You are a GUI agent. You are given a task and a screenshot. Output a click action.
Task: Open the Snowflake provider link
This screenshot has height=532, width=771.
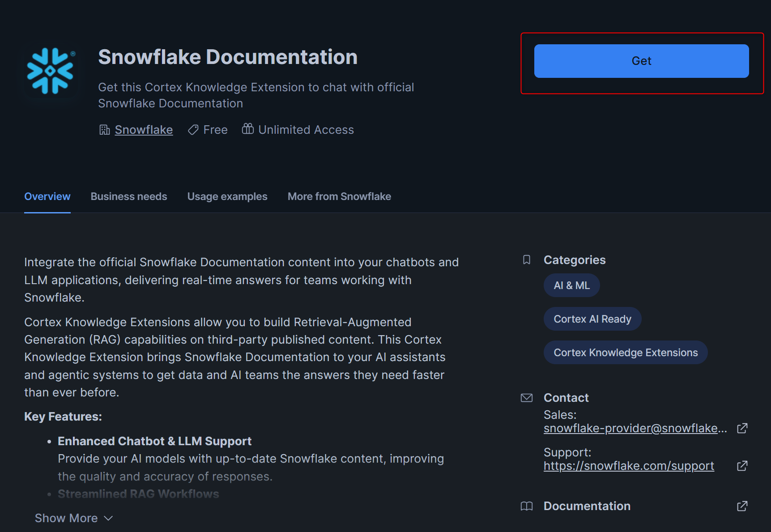pos(144,130)
